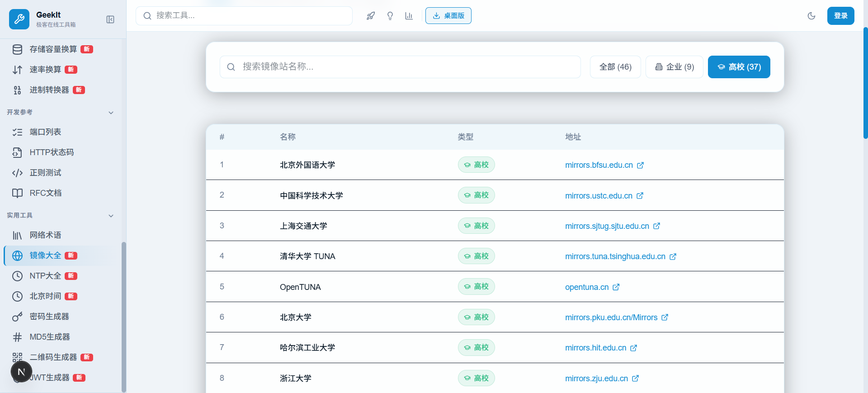The width and height of the screenshot is (868, 393).
Task: Open mirrors.hit.edu.cn link
Action: click(601, 348)
